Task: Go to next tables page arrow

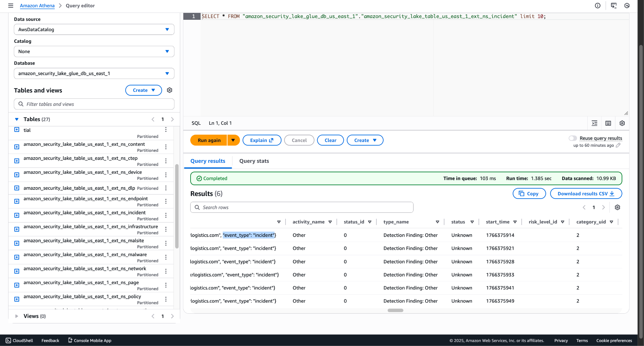Action: tap(172, 119)
